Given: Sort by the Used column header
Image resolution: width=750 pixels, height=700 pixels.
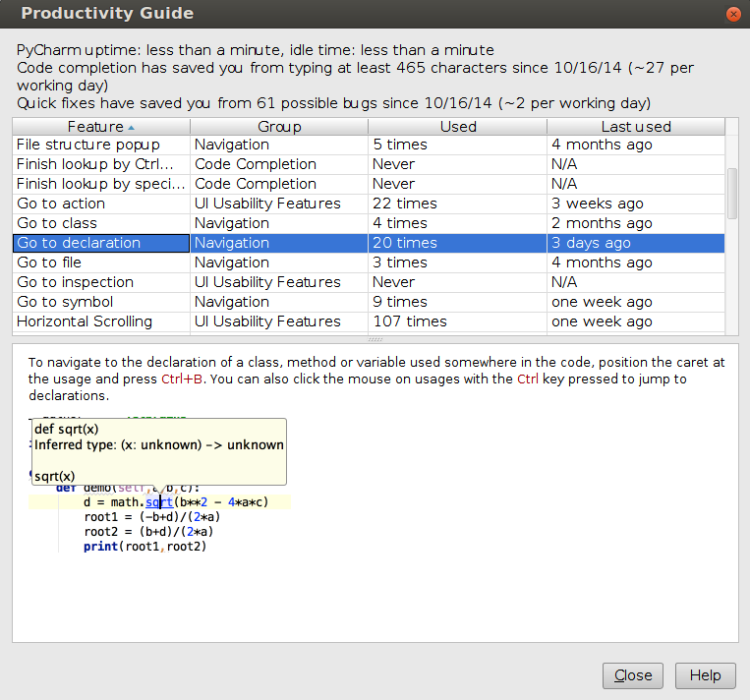Looking at the screenshot, I should coord(458,127).
